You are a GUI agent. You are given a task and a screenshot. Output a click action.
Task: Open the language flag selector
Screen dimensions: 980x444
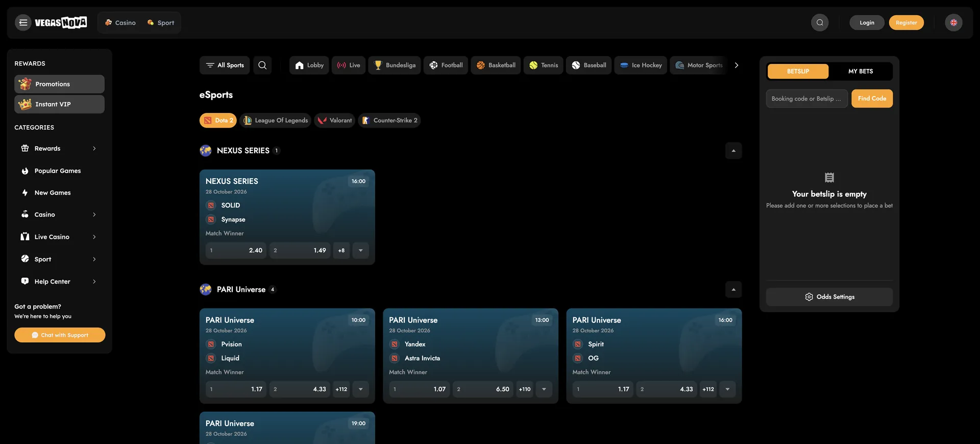coord(953,22)
